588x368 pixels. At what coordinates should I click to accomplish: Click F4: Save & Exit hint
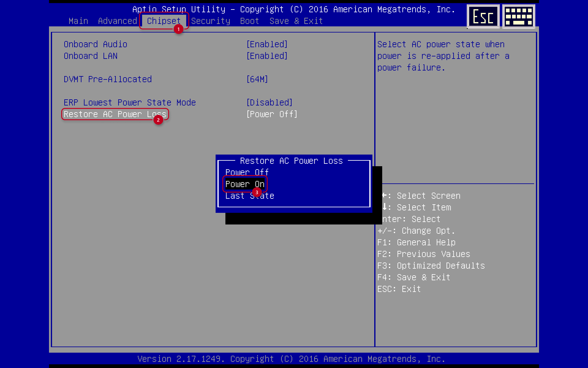[x=414, y=277]
